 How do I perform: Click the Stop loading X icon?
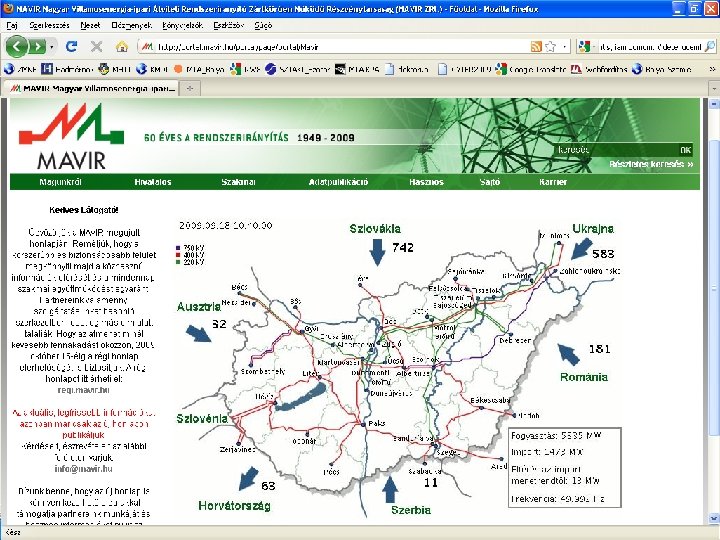coord(96,46)
